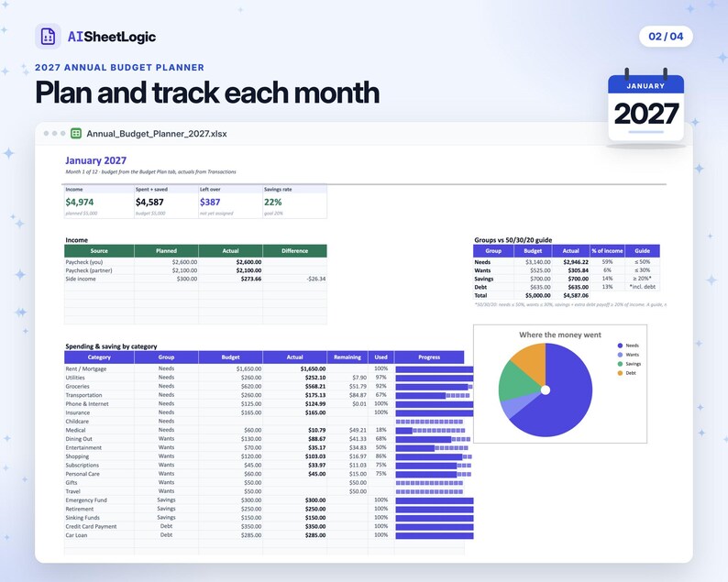Viewport: 728px width, 582px height.
Task: Click the Entertainment progress bar
Action: click(432, 448)
